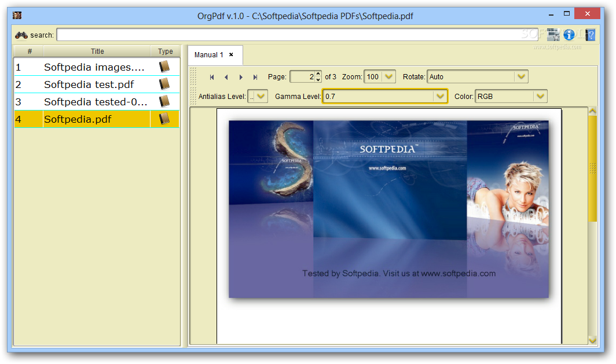Close the OrgPdf window
The width and height of the screenshot is (616, 364).
point(587,14)
